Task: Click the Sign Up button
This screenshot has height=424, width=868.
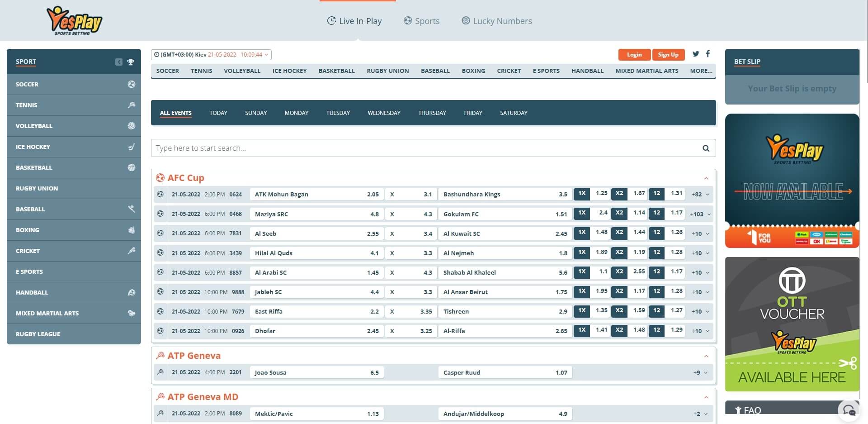Action: (668, 55)
